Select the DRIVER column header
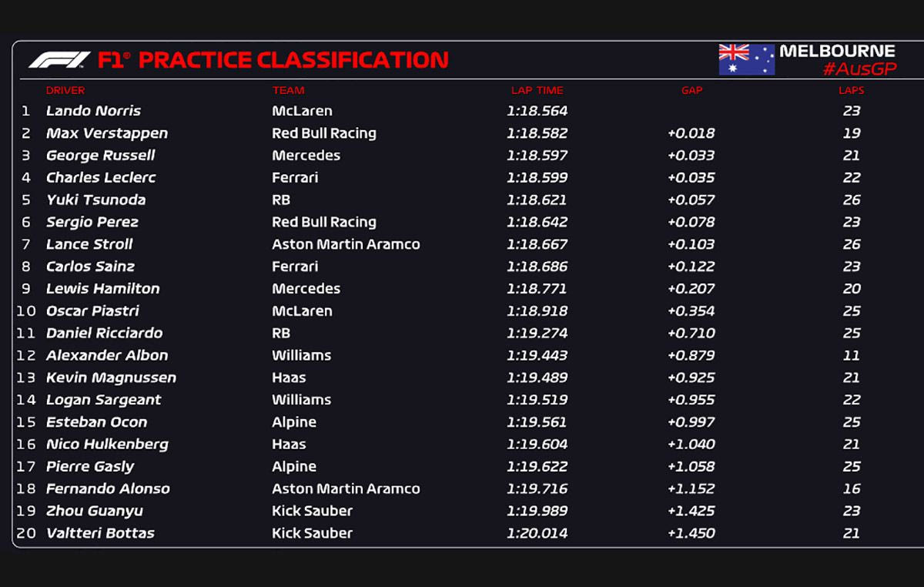Screen dimensions: 924x587 point(65,91)
